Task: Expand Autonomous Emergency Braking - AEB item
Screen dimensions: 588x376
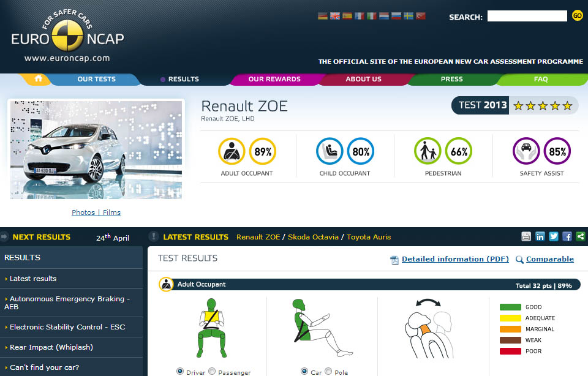Action: pos(71,303)
